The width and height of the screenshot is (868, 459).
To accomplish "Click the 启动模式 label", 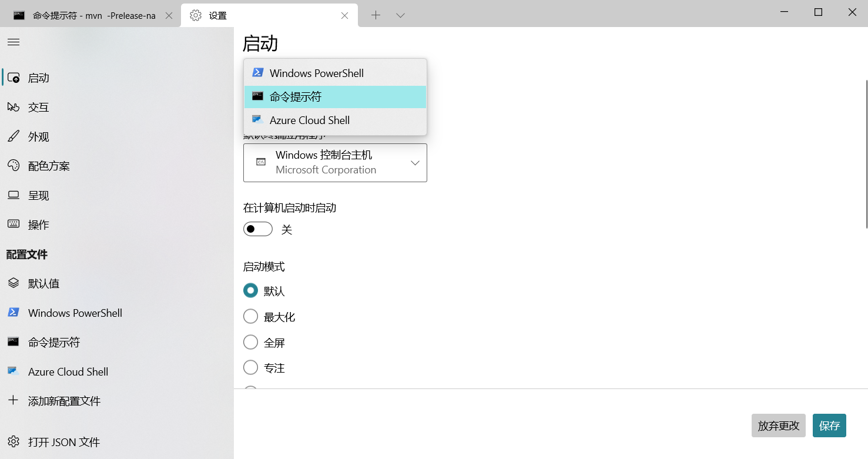I will (x=264, y=267).
